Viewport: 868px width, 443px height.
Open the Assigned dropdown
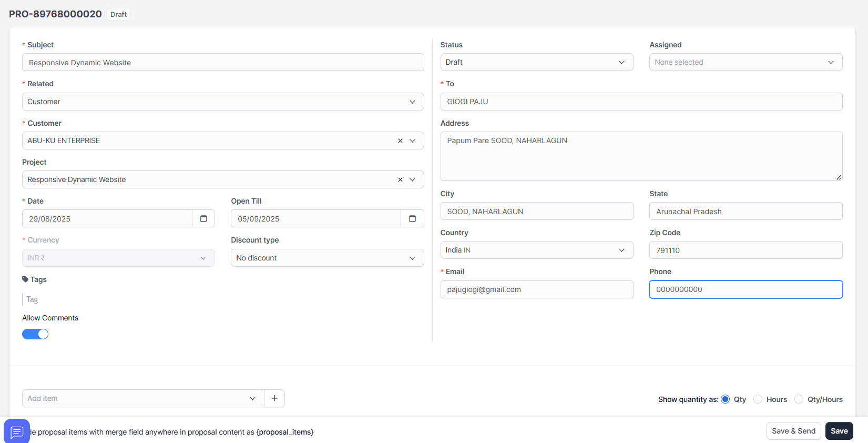746,62
